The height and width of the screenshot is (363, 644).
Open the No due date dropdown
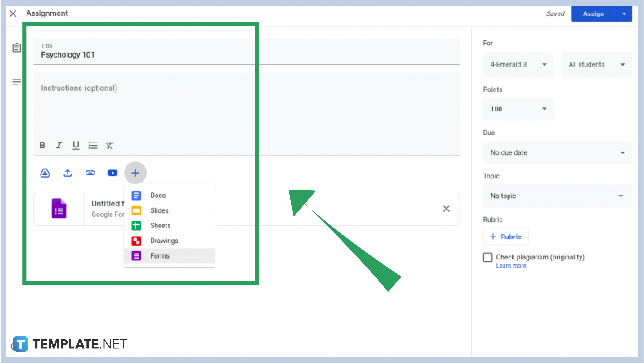[557, 153]
